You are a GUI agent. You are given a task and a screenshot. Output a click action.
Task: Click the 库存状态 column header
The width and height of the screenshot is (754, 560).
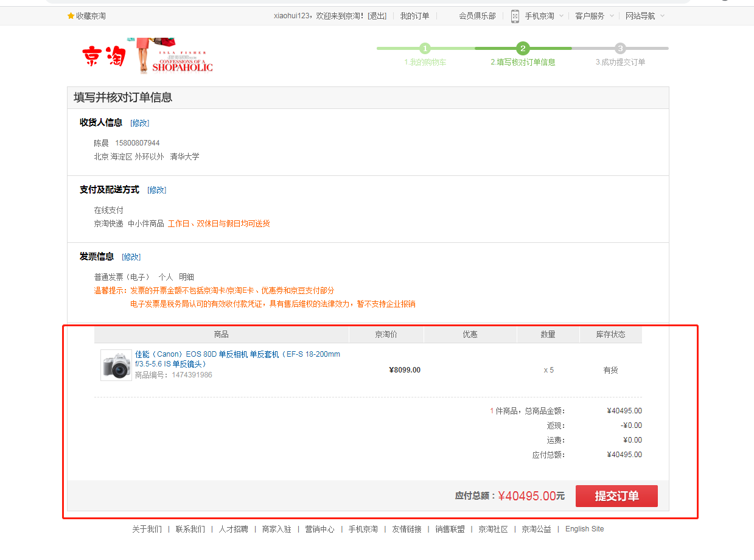610,334
